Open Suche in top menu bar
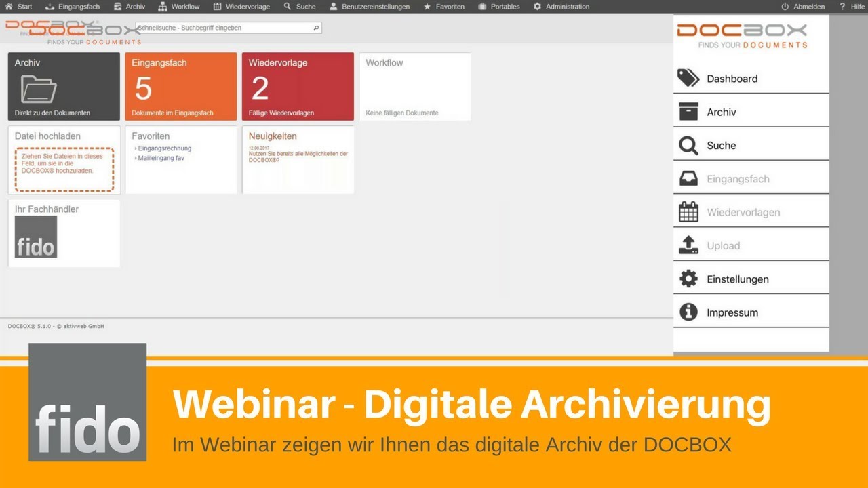 point(300,6)
